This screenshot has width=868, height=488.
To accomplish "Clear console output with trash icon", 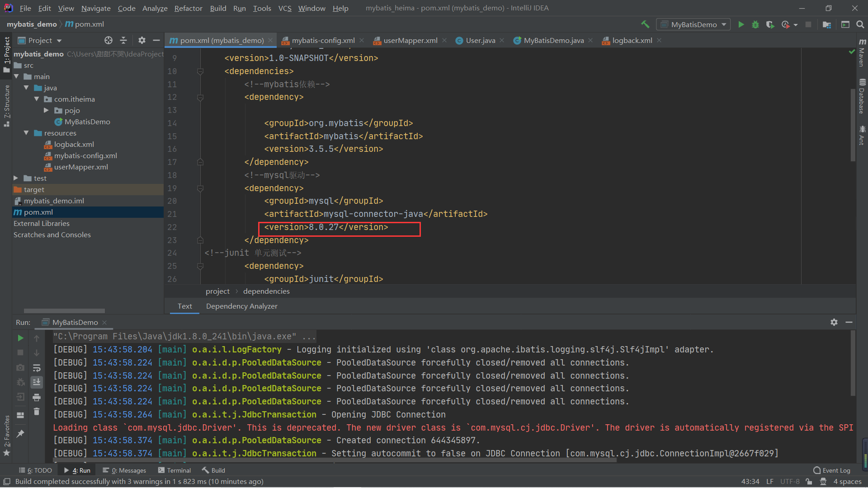I will click(x=37, y=412).
